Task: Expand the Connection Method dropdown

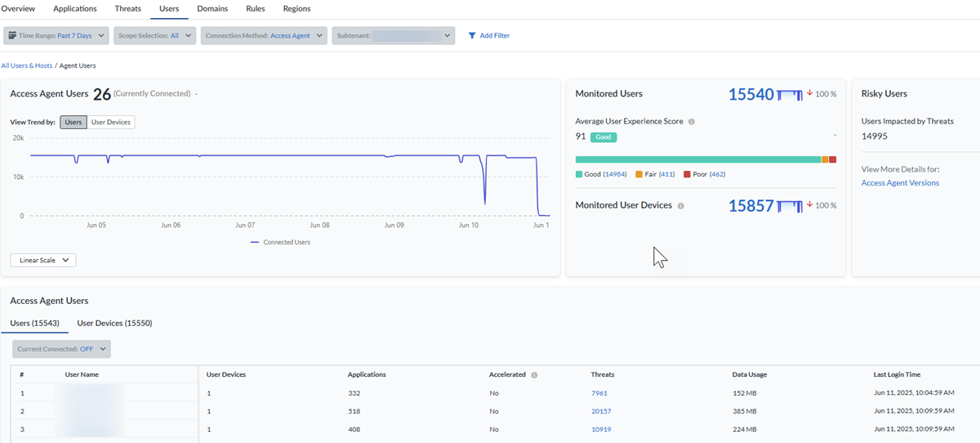Action: point(264,36)
